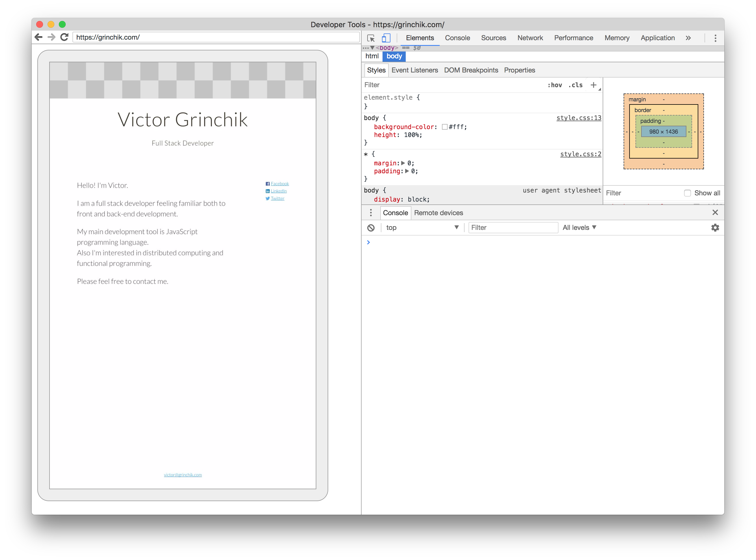Select the top frame dropdown in Console
The height and width of the screenshot is (560, 756).
pyautogui.click(x=420, y=228)
